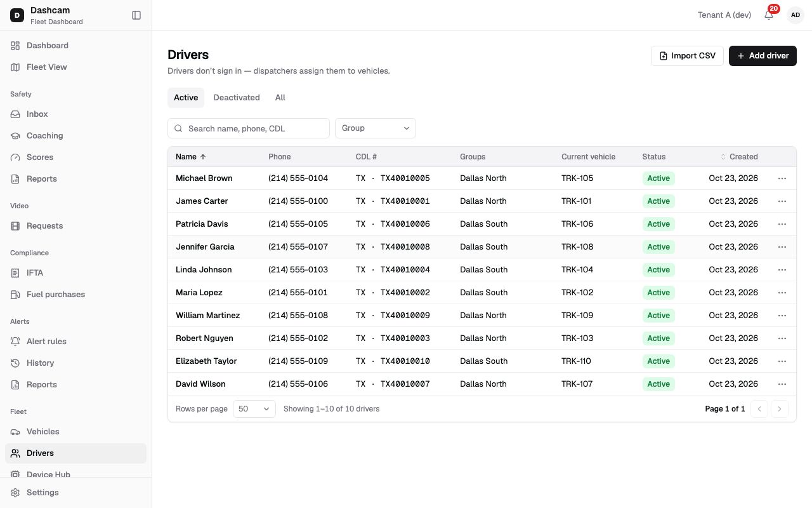812x508 pixels.
Task: Sort drivers by Name column
Action: tap(191, 157)
